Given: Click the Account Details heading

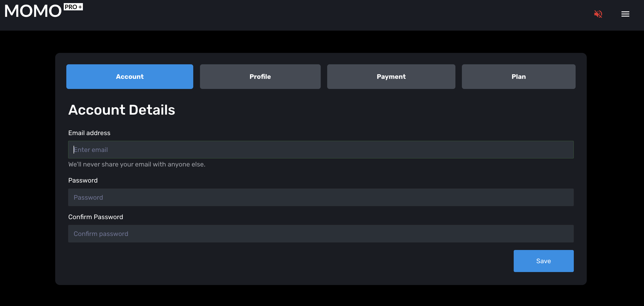Looking at the screenshot, I should (x=122, y=110).
